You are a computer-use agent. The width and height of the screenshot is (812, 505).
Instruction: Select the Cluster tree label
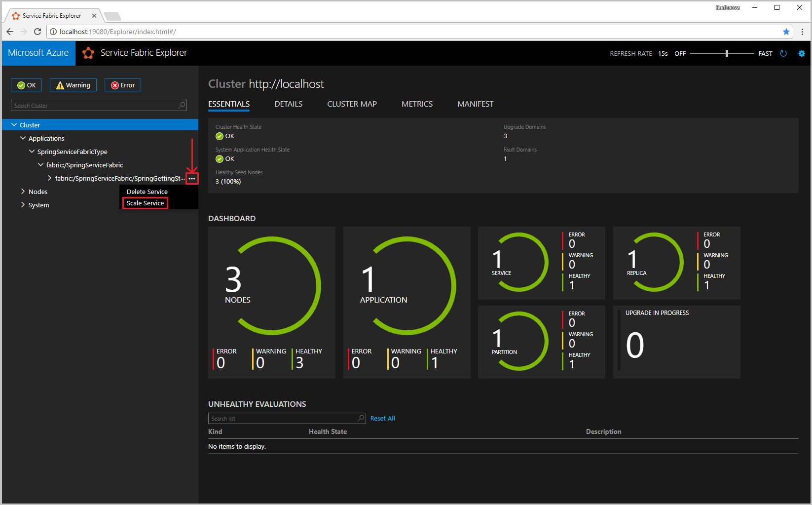(x=30, y=125)
